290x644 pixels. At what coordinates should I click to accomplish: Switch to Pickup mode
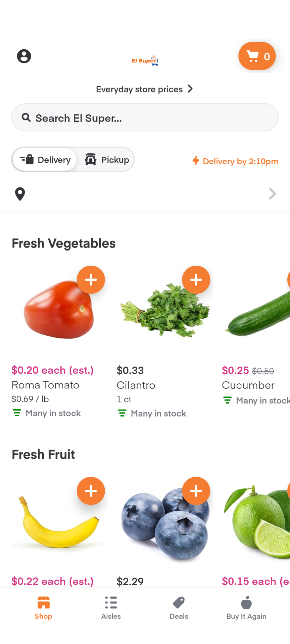pyautogui.click(x=107, y=160)
